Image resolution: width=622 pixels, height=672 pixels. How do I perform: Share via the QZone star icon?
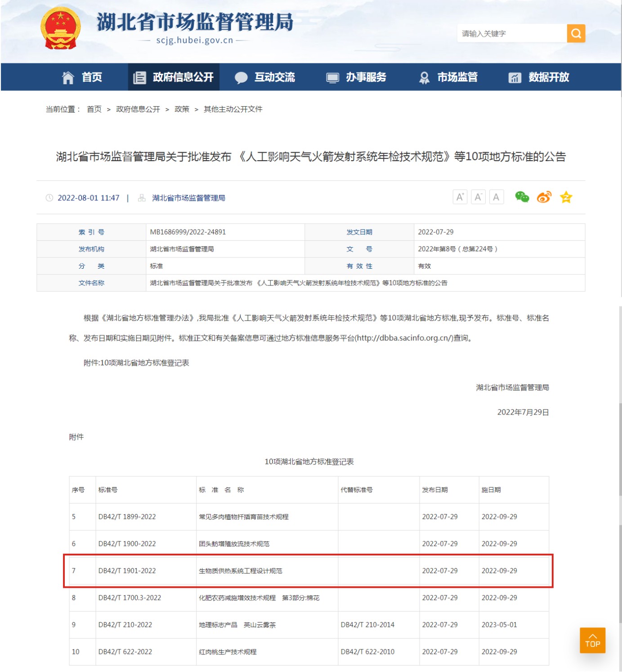(x=566, y=197)
